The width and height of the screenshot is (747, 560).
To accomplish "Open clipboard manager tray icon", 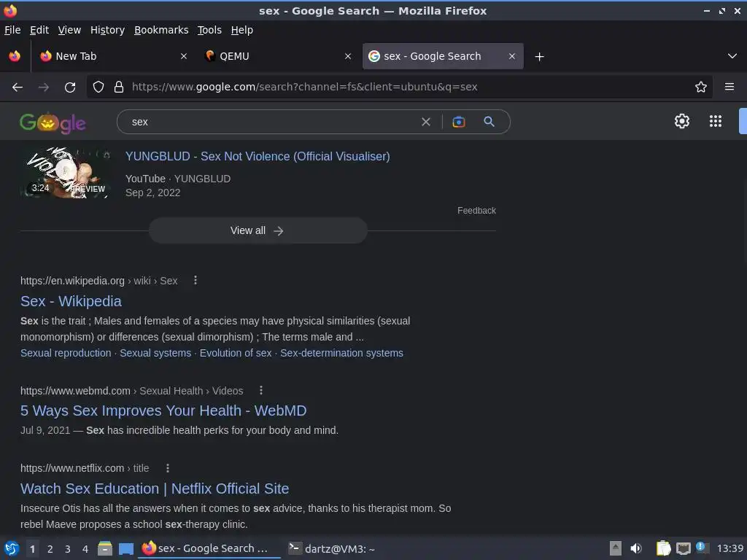I will click(x=663, y=548).
